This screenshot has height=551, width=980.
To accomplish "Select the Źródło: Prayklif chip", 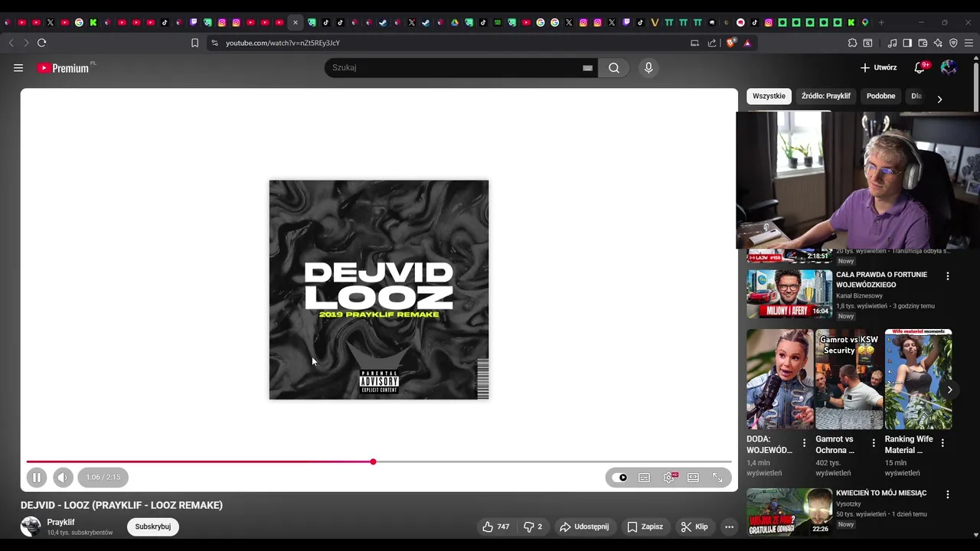I will coord(825,96).
